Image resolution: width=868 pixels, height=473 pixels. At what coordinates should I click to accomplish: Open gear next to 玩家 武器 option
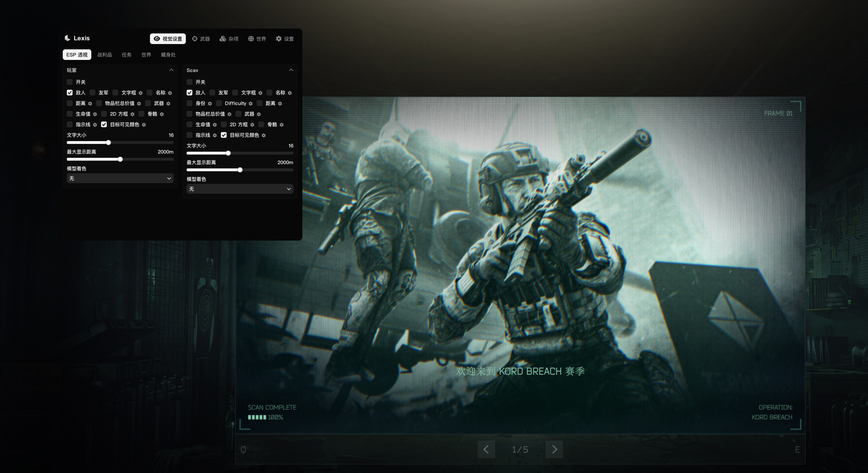click(168, 104)
